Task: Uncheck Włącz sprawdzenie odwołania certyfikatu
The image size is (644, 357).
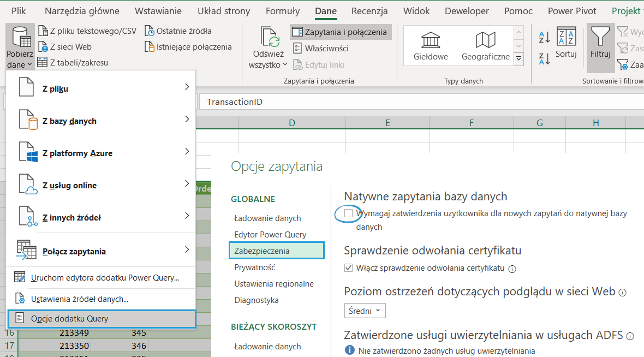Action: click(349, 268)
